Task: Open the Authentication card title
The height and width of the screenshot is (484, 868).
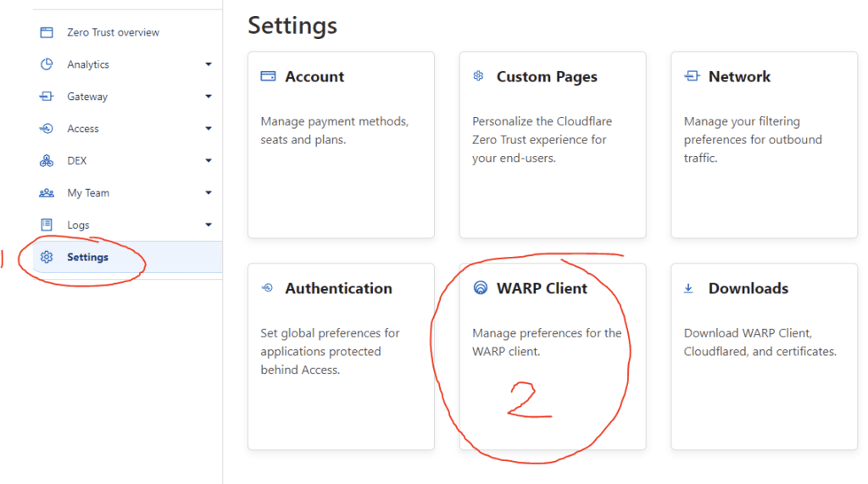Action: point(338,288)
